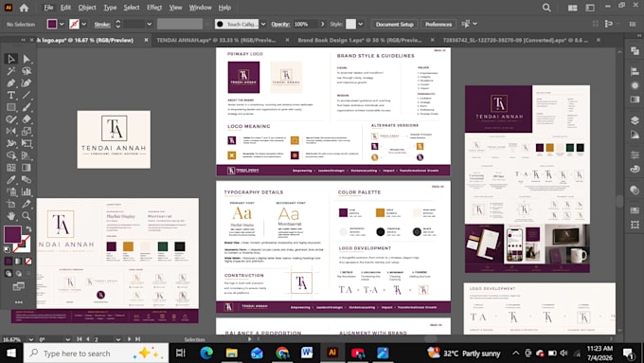Set paint mode to Color
644x363 pixels.
[x=9, y=261]
